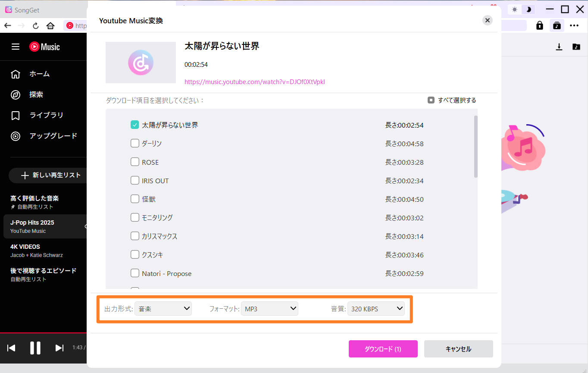This screenshot has width=588, height=373.
Task: Open the 出力形式 output type dropdown
Action: coord(163,308)
